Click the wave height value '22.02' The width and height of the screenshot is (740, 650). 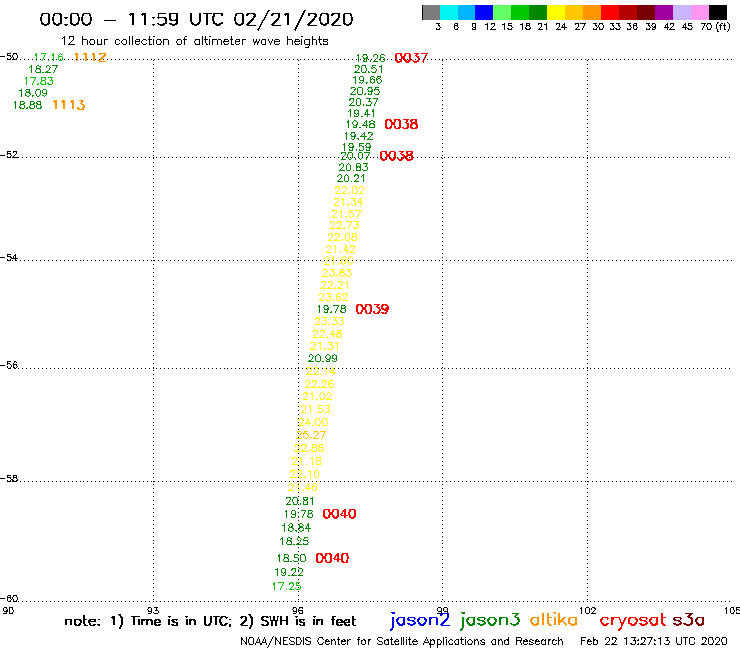[350, 190]
